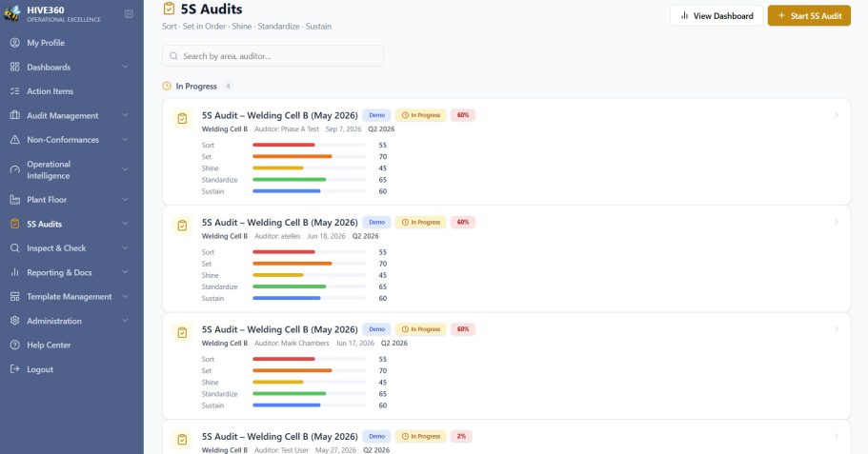Open audit by auditor atelles

point(506,259)
